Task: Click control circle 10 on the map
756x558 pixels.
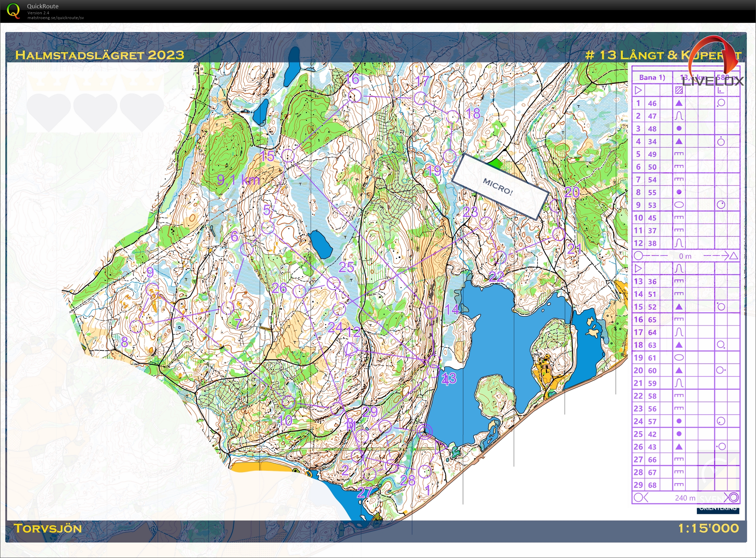Action: click(x=288, y=402)
